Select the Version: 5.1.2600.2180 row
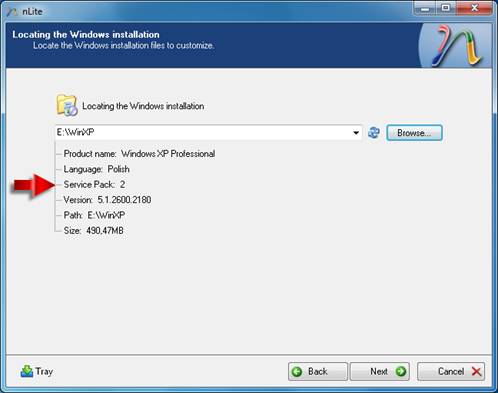Image resolution: width=498 pixels, height=393 pixels. click(107, 200)
